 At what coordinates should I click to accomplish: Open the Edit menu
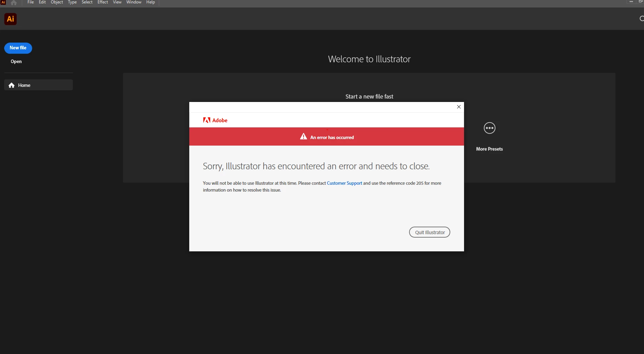pyautogui.click(x=42, y=2)
